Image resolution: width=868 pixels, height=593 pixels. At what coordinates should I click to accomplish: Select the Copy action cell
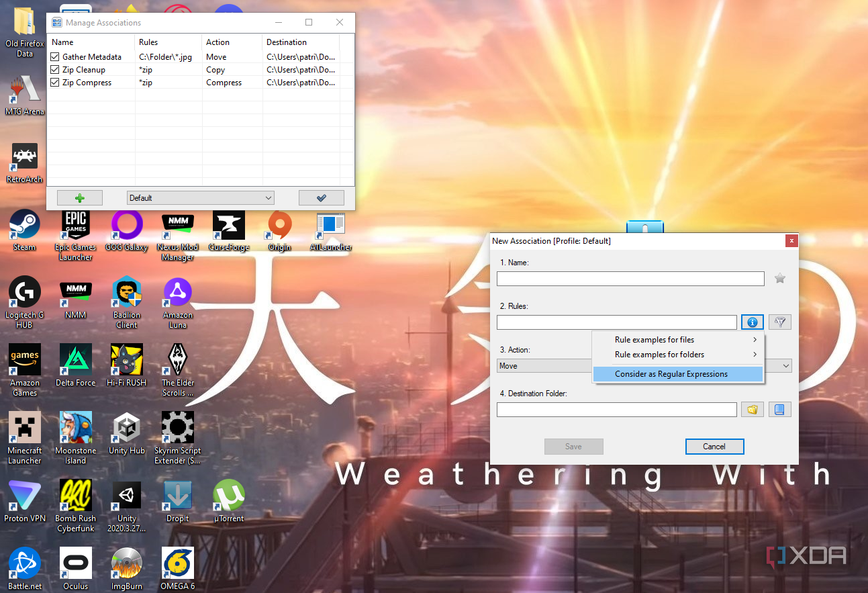pos(232,70)
